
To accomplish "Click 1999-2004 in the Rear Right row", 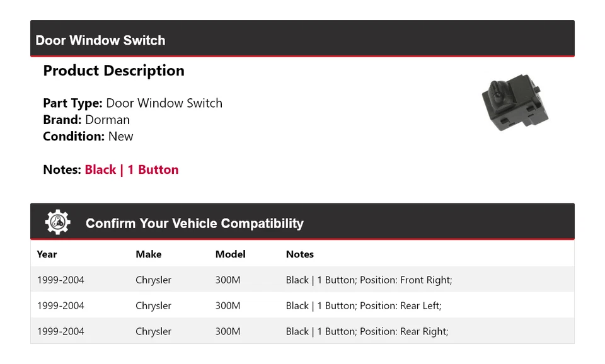I will click(60, 332).
